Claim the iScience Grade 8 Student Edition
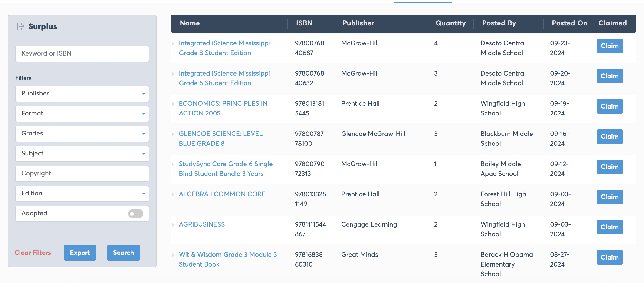The image size is (644, 283). [x=610, y=46]
